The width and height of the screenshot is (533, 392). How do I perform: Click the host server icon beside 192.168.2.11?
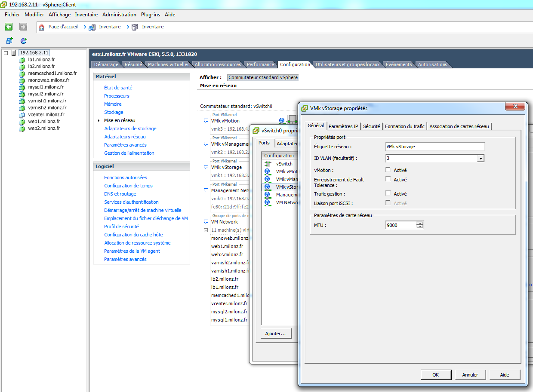pos(14,53)
